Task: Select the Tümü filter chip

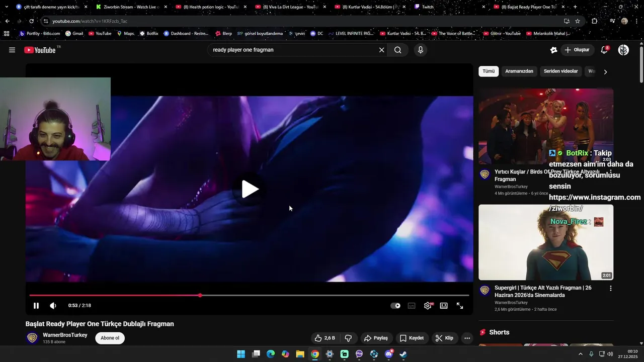Action: (x=489, y=71)
